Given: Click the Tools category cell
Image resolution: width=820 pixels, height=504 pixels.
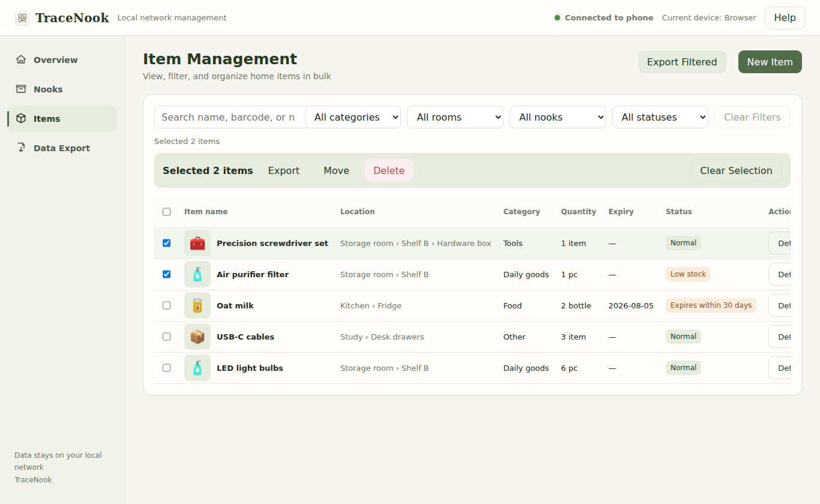Looking at the screenshot, I should coord(513,243).
